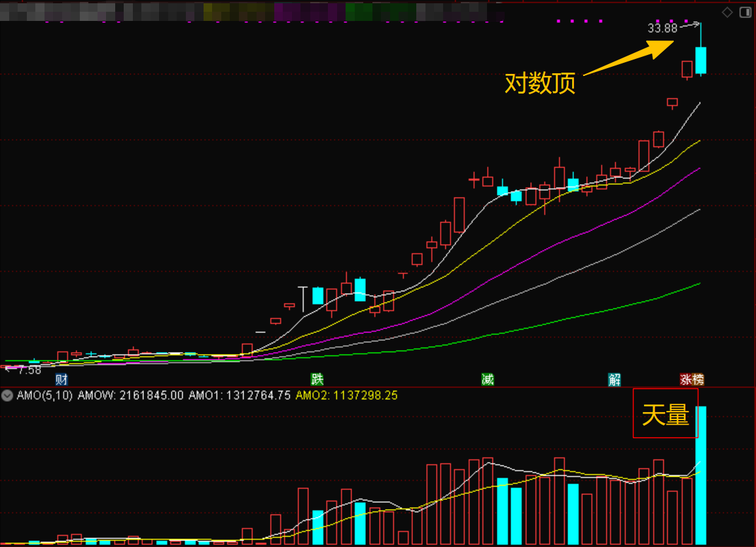Toggle the panel layout icon at top right

click(x=745, y=12)
